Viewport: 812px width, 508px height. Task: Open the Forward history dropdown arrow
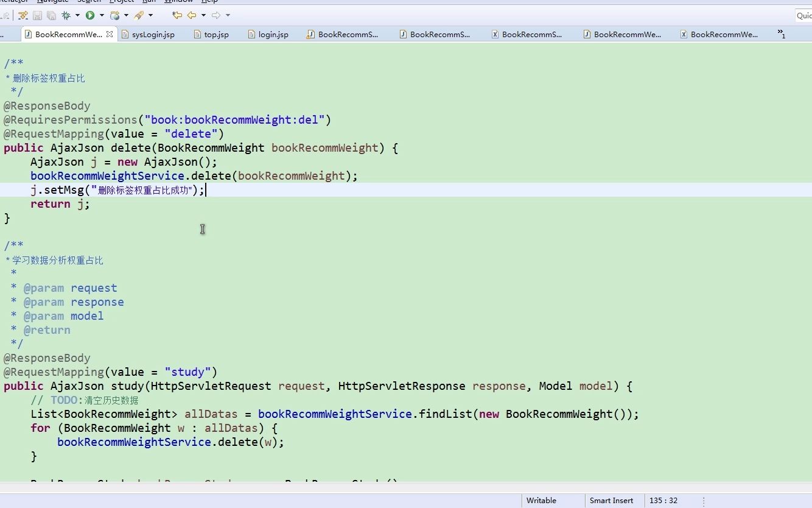228,15
